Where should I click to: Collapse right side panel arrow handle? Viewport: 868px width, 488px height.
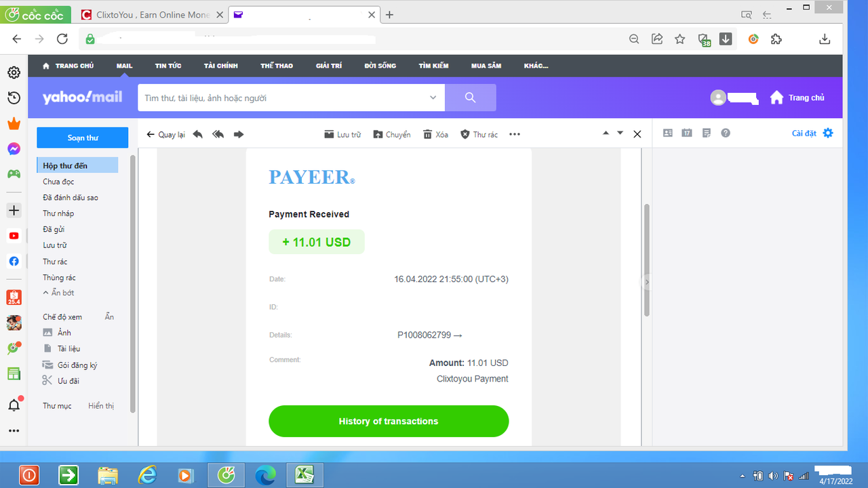[x=646, y=282]
